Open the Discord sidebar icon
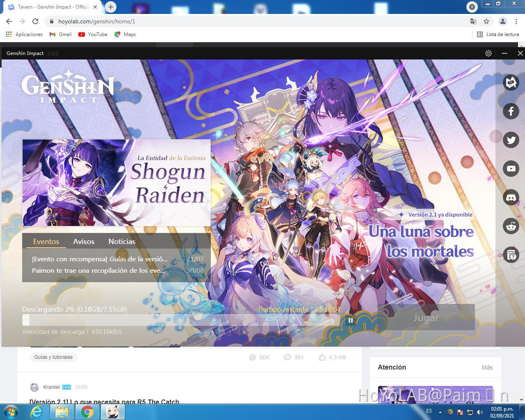 pyautogui.click(x=511, y=197)
